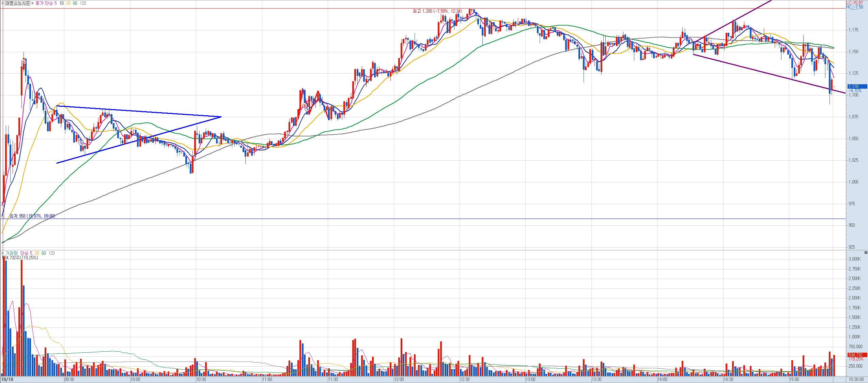This screenshot has height=383, width=868.
Task: Close the volume panel with the small X icon
Action: [866, 253]
